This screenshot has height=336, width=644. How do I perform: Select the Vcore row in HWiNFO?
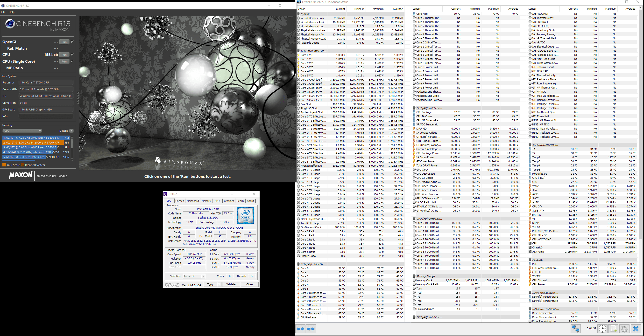(582, 186)
